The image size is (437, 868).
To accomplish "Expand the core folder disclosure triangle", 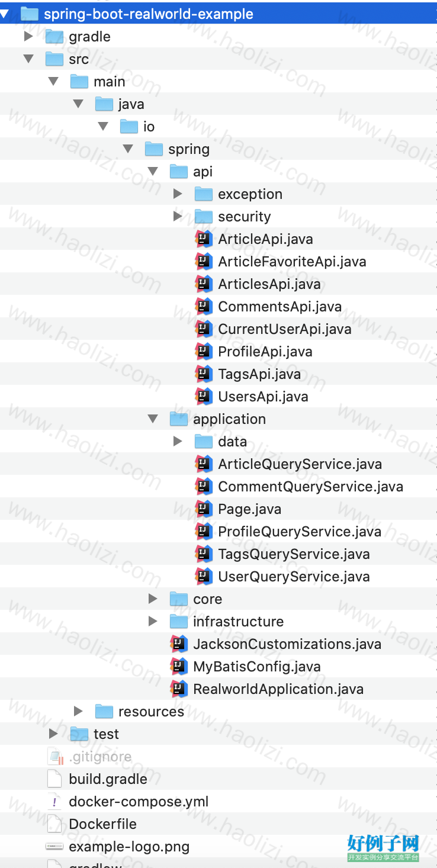I will (x=152, y=599).
